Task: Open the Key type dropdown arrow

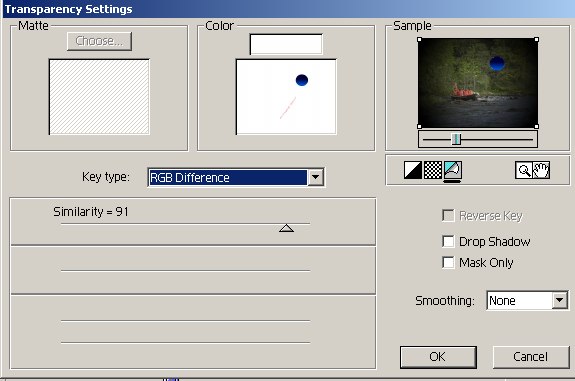Action: click(315, 177)
